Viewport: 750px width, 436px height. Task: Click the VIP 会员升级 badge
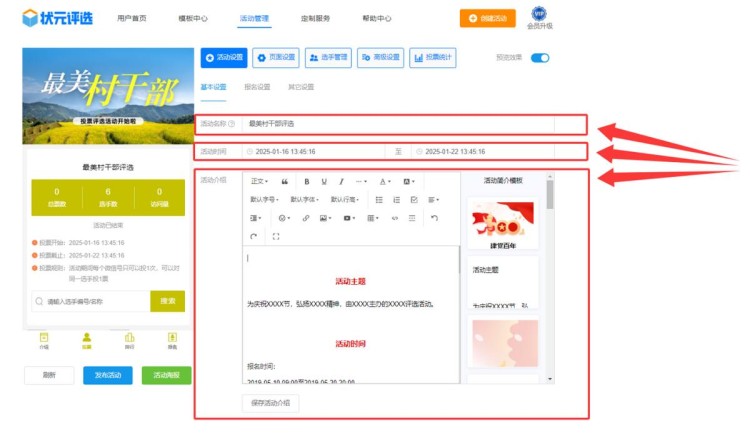tap(539, 18)
